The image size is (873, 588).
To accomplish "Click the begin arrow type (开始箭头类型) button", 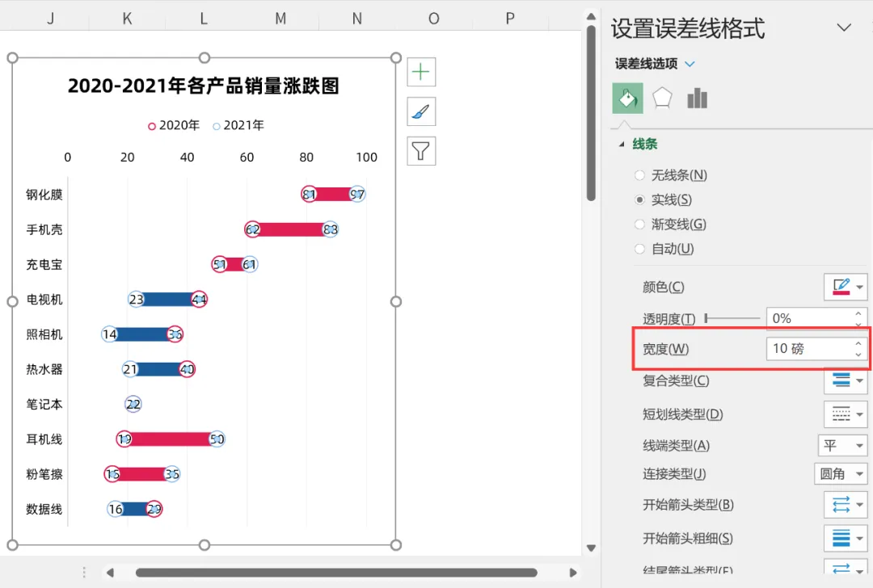I will (x=845, y=505).
